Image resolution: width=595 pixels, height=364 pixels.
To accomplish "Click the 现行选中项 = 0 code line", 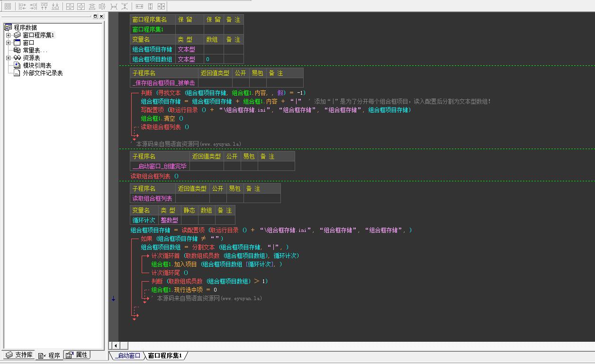I will [x=184, y=290].
